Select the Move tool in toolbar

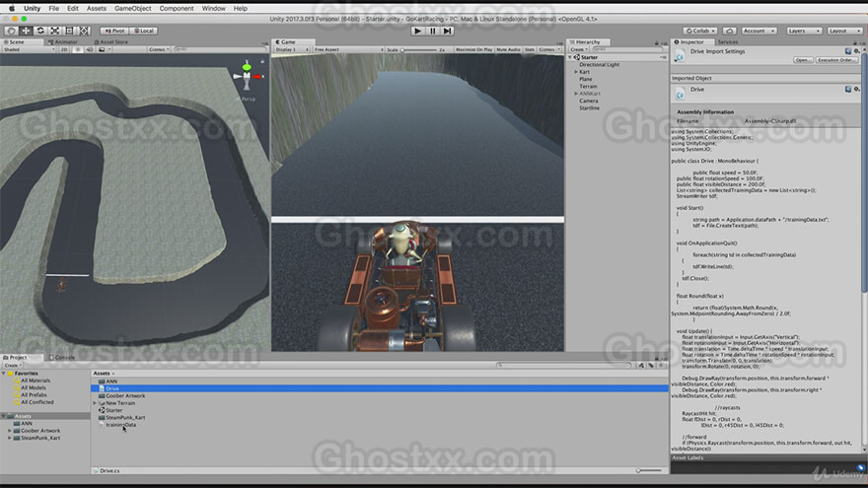pos(26,31)
